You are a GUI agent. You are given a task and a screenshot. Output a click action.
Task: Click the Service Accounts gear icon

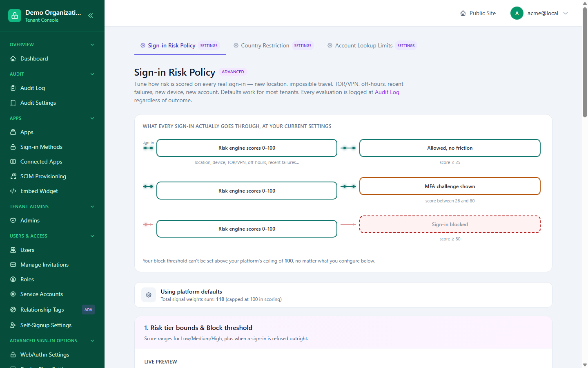pos(13,294)
